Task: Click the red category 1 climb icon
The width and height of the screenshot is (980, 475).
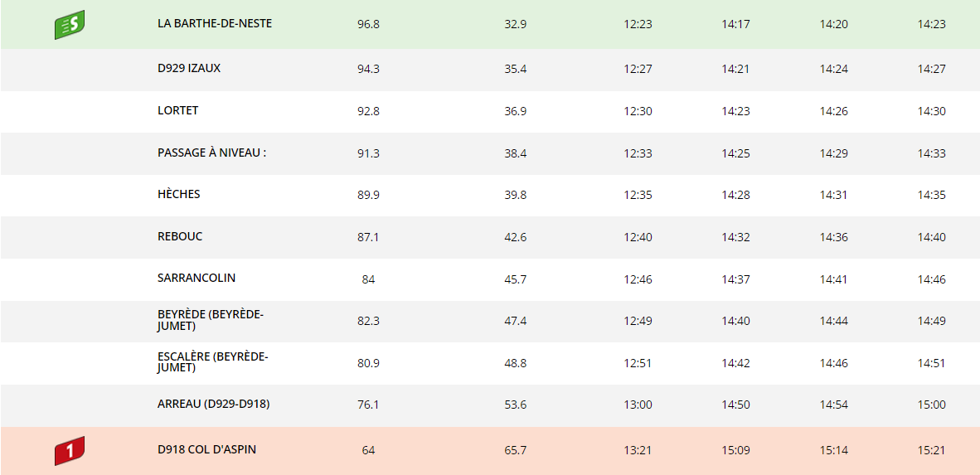Action: coord(70,451)
